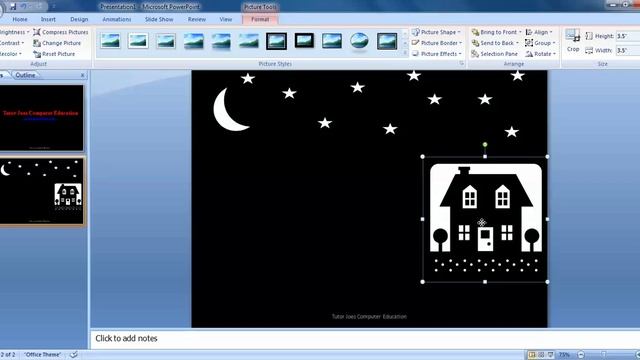Select slide 2 thumbnail with house
The image size is (640, 360).
point(41,191)
